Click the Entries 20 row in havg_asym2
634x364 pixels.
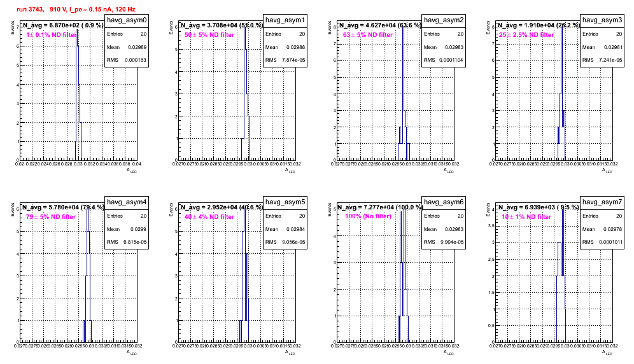444,34
